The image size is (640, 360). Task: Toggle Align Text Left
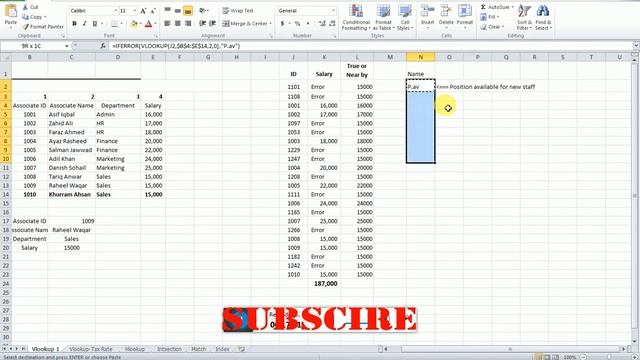tap(168, 24)
